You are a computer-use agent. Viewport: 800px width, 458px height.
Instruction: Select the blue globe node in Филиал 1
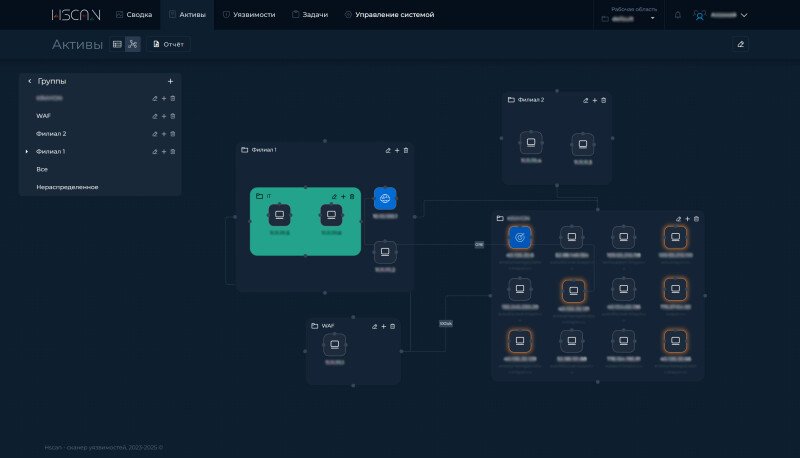385,198
